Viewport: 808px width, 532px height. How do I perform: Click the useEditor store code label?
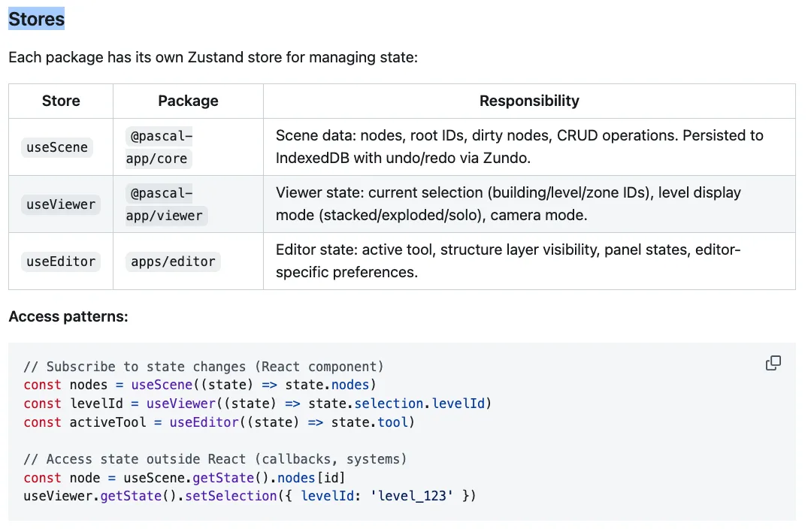(60, 261)
